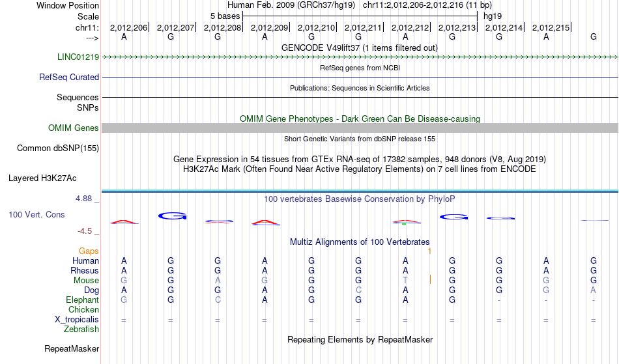Click 100 vertebrates Basewise Conservation by PhyloP
The height and width of the screenshot is (364, 619).
click(360, 199)
